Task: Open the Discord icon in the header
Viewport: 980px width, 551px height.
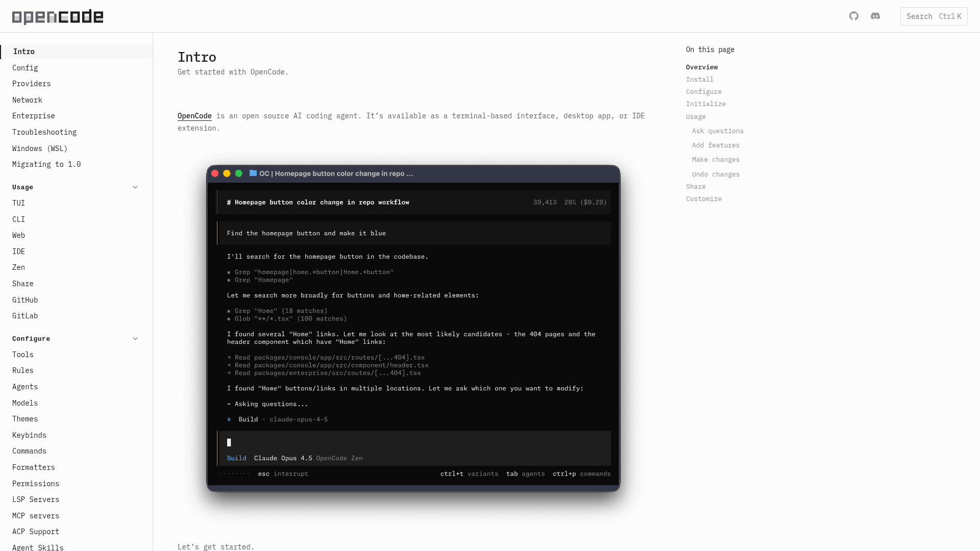Action: [x=875, y=16]
